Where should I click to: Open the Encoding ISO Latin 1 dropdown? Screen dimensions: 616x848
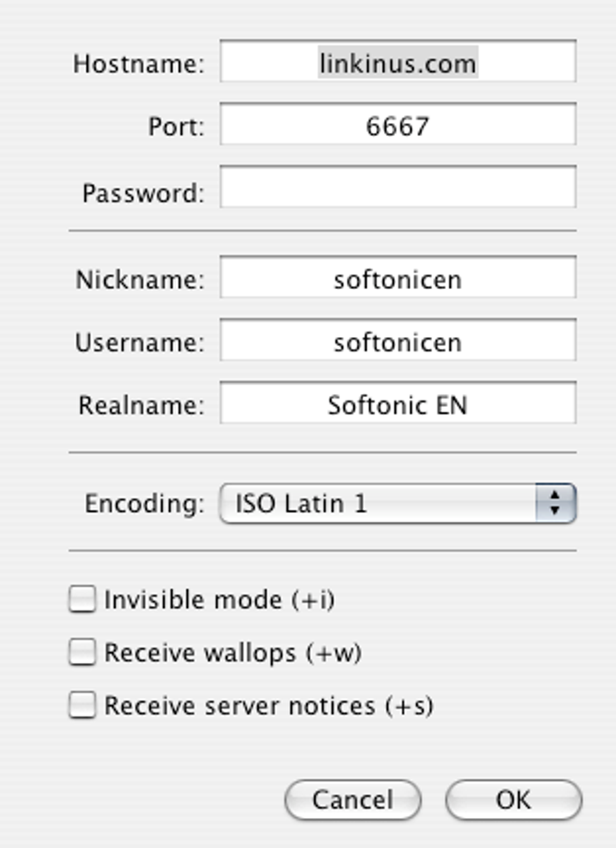click(398, 504)
